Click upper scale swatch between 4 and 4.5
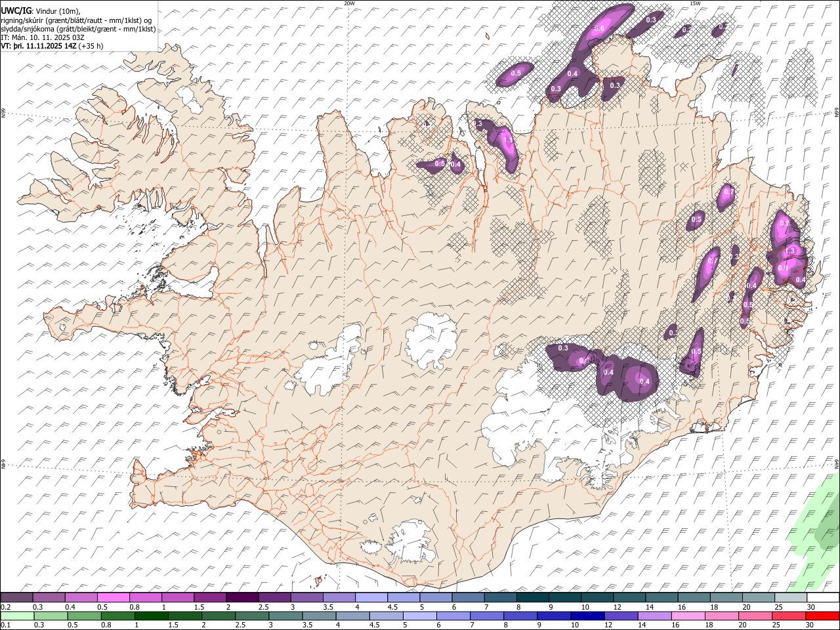The height and width of the screenshot is (630, 840). coord(371,597)
